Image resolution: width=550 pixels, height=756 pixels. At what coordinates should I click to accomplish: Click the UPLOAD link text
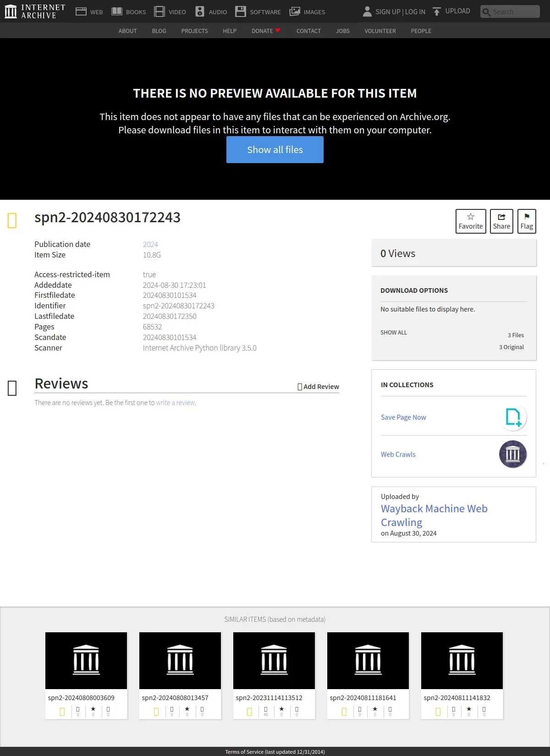tap(458, 11)
